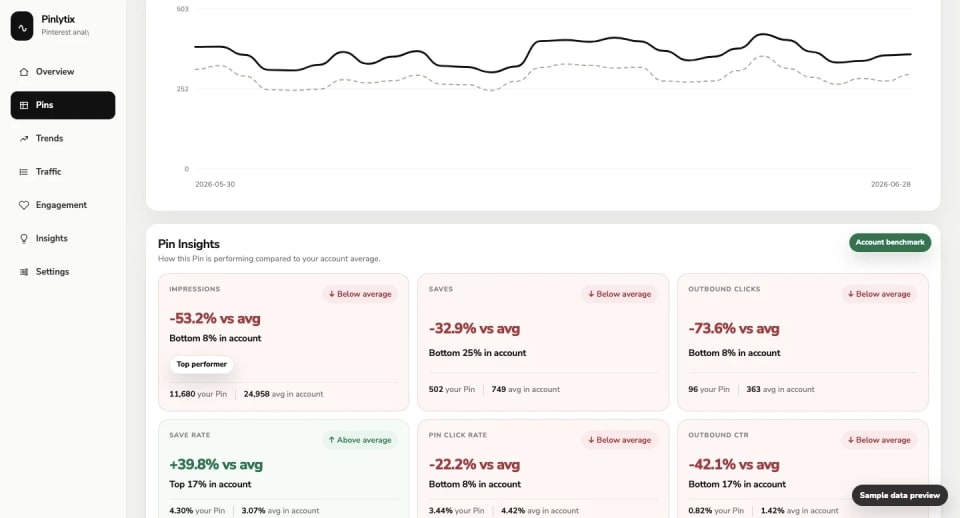Click the OUTBOUND CLICKS card label

click(724, 289)
